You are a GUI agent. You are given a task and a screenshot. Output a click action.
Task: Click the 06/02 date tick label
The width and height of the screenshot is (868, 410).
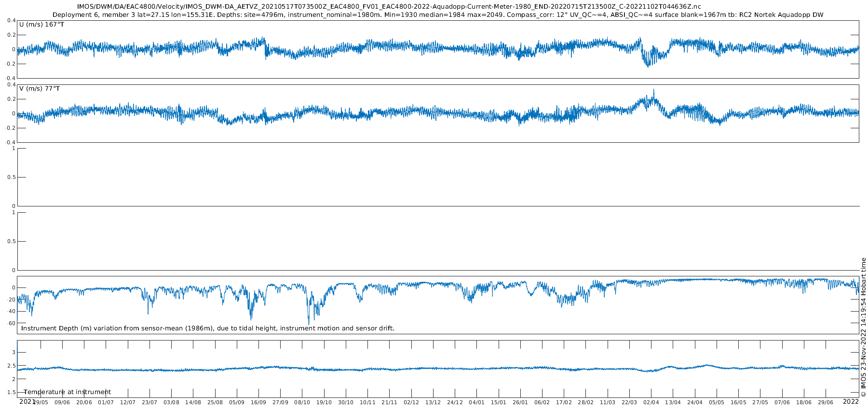[542, 402]
